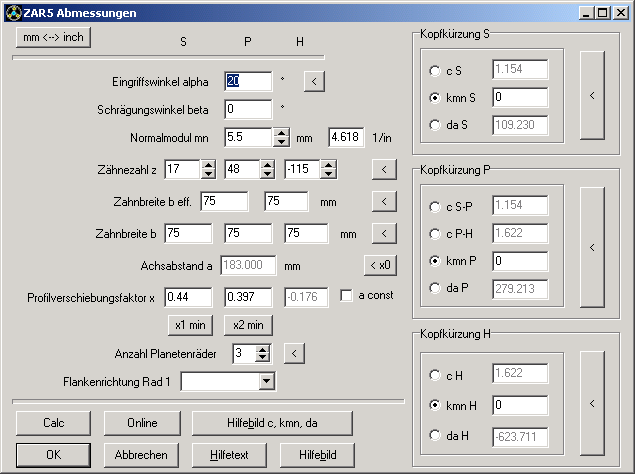Click the tall '<' button in Kopfkürzung P
The height and width of the screenshot is (474, 635).
[592, 247]
